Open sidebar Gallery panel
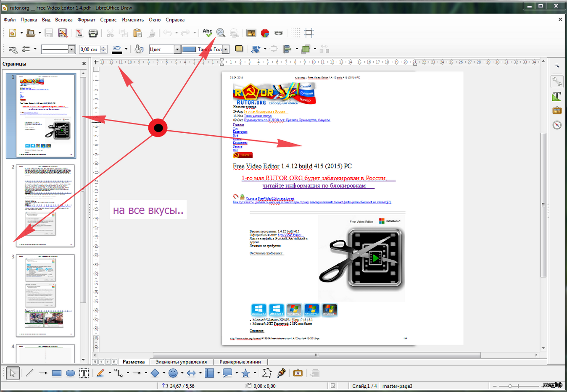This screenshot has height=392, width=567. coord(557,110)
